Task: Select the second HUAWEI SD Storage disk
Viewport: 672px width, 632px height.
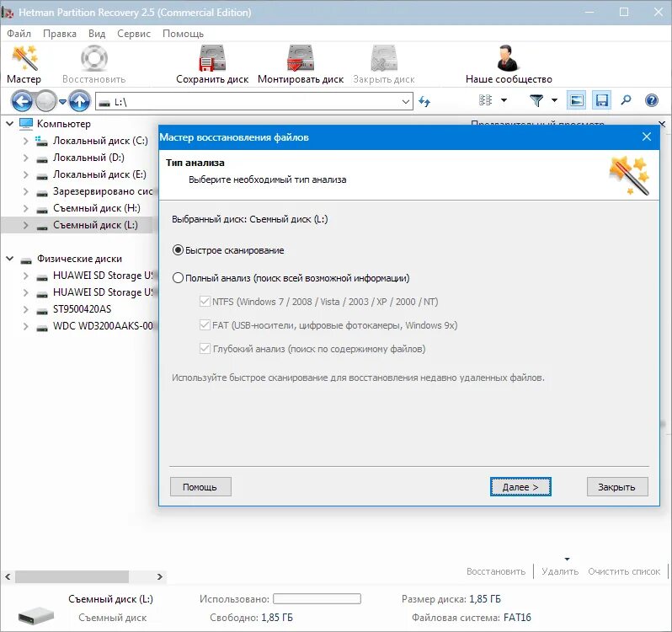Action: 104,292
